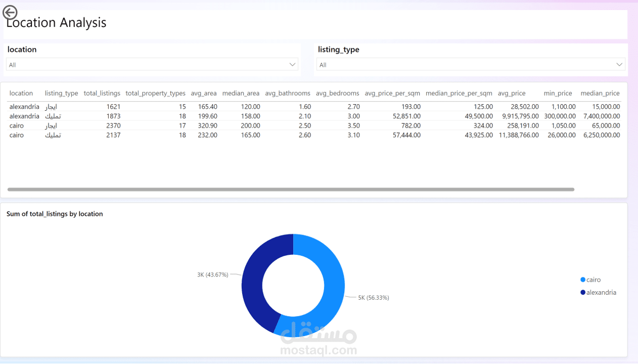Click the alexandria legend label
Viewport: 638px width, 364px height.
(x=601, y=292)
